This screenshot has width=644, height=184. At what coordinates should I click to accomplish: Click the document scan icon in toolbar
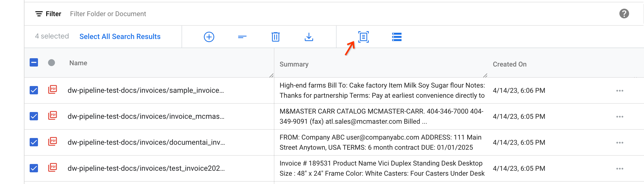pyautogui.click(x=363, y=37)
